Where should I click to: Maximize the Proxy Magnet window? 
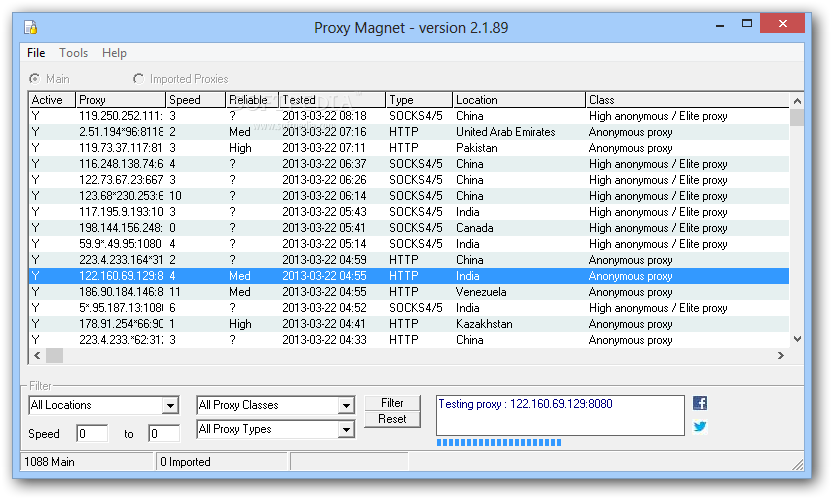tap(747, 23)
